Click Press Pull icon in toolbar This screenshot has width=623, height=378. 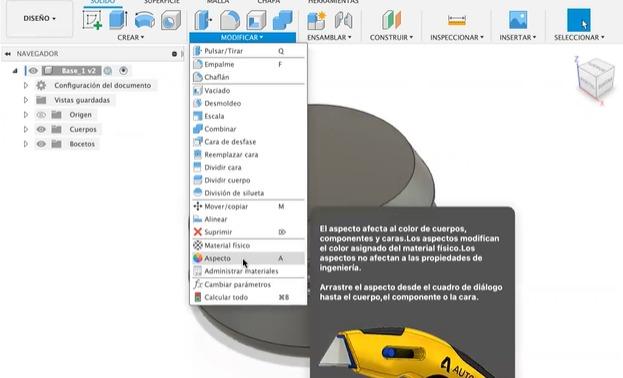point(203,20)
